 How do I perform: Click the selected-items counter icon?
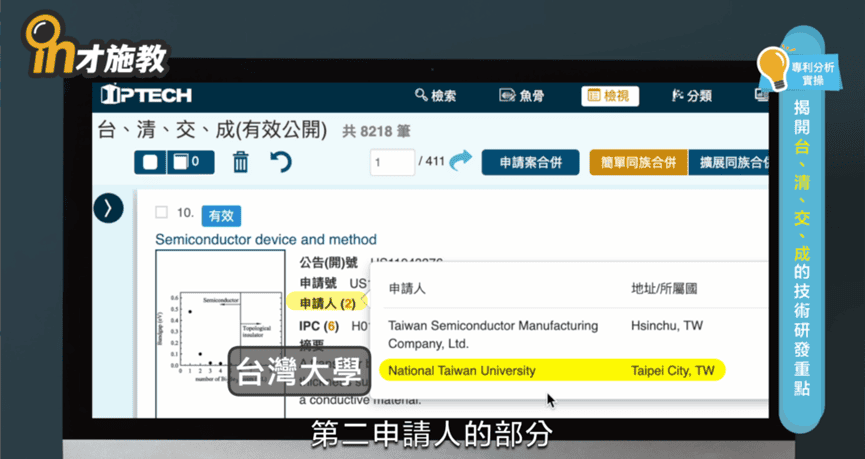tap(186, 162)
